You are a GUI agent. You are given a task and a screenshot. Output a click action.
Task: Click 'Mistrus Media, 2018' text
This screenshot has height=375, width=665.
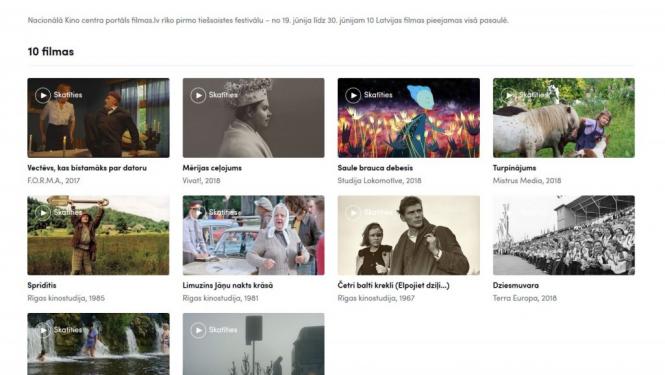[527, 181]
